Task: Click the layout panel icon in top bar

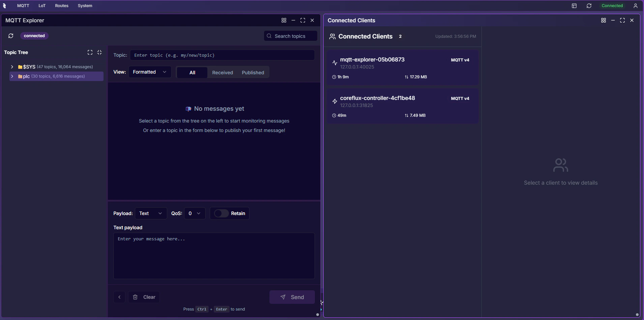Action: (x=574, y=6)
